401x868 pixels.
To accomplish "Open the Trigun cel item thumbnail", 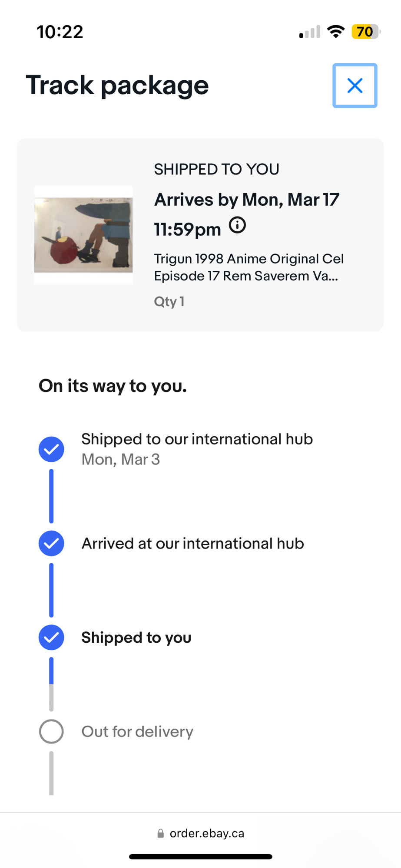I will click(x=83, y=235).
